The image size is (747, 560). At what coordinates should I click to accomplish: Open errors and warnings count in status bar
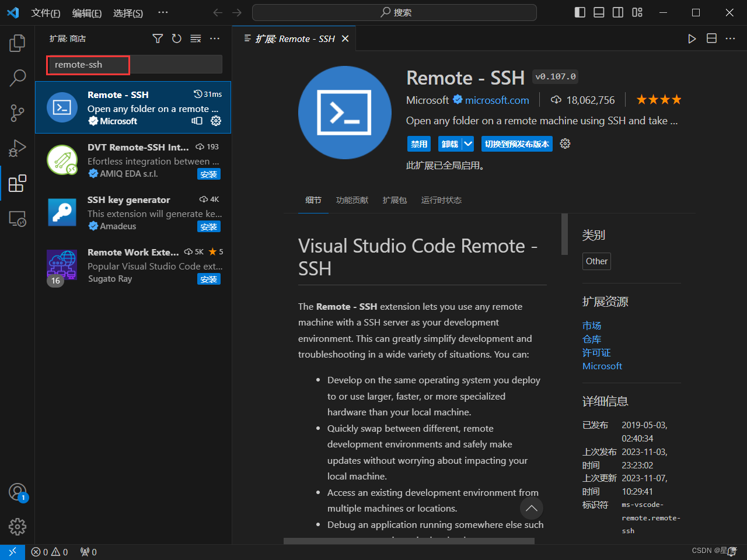pyautogui.click(x=50, y=552)
